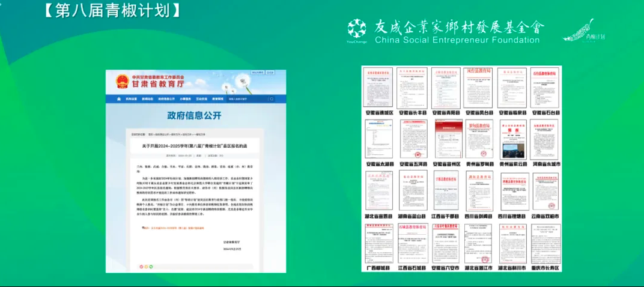The image size is (644, 287).
Task: Open the 安徽省宣州区 document thumbnail
Action: [x=449, y=139]
